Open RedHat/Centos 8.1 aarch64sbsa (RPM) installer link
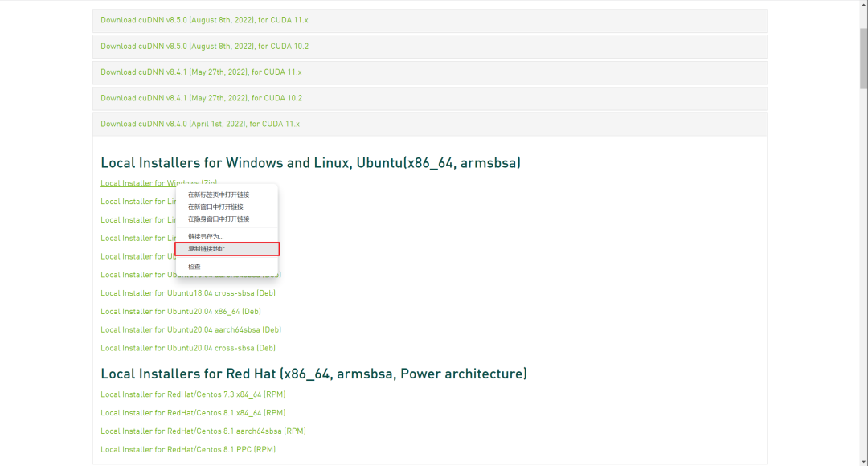 pos(203,431)
